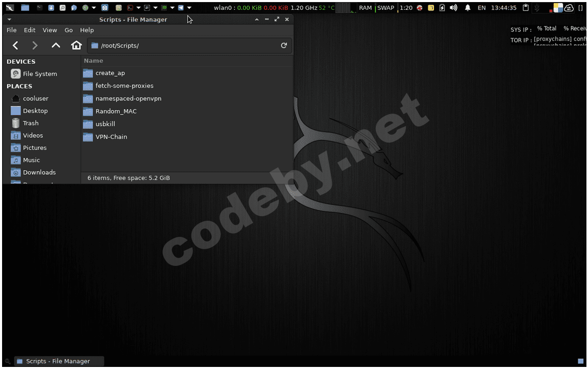Select the usbkill folder
This screenshot has width=588, height=369.
tap(99, 124)
